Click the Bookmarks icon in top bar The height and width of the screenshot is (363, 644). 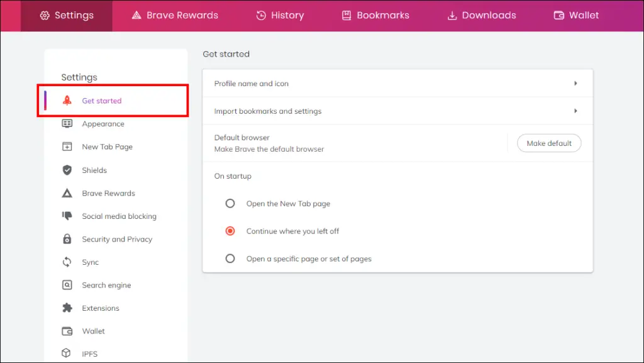point(347,16)
